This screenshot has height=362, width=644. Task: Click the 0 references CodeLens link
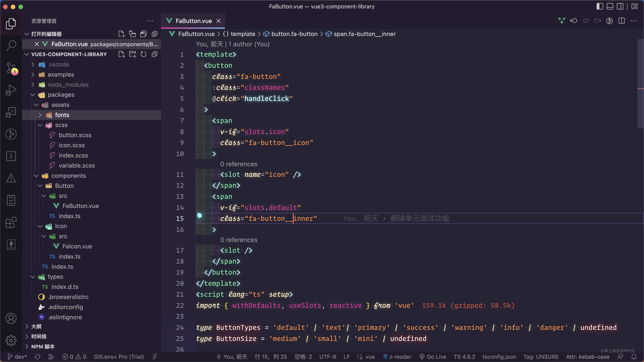pyautogui.click(x=239, y=164)
